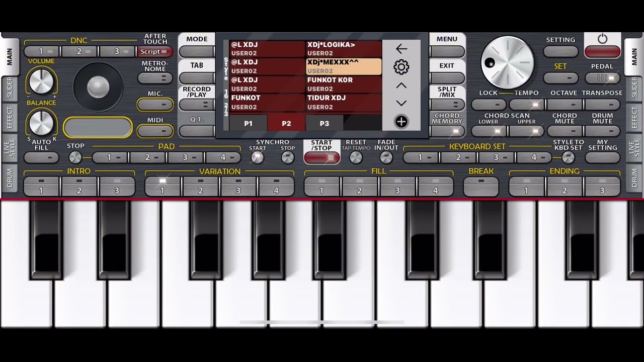This screenshot has width=644, height=362.
Task: Click the Synchro Stop knob button
Action: [287, 157]
